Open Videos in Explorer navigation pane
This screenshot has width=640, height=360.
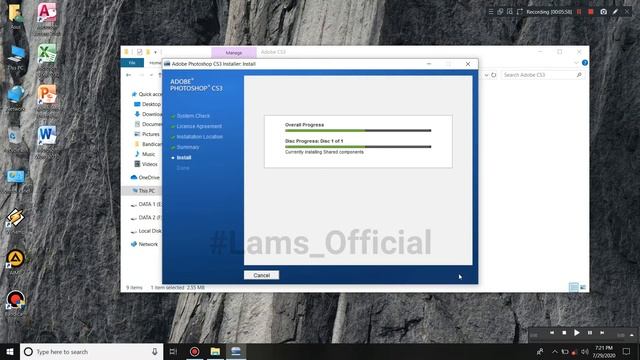146,164
